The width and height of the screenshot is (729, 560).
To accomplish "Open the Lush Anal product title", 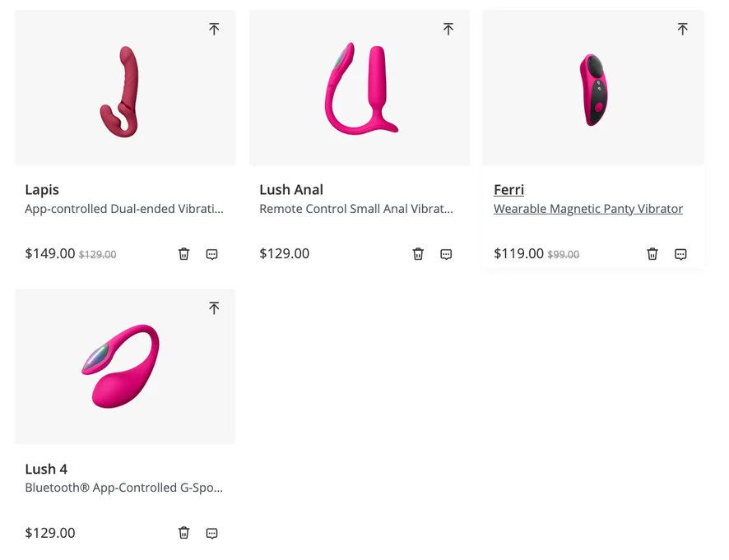I will (291, 190).
